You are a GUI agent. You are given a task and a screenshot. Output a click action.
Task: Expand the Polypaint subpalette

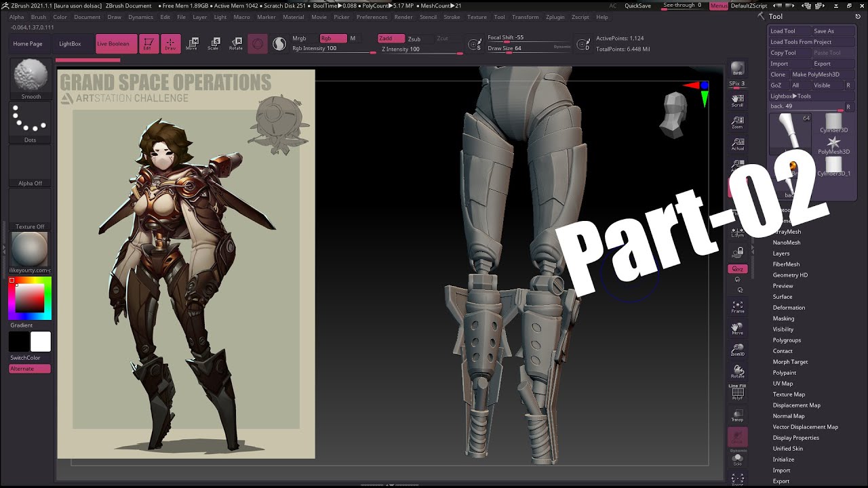tap(785, 373)
